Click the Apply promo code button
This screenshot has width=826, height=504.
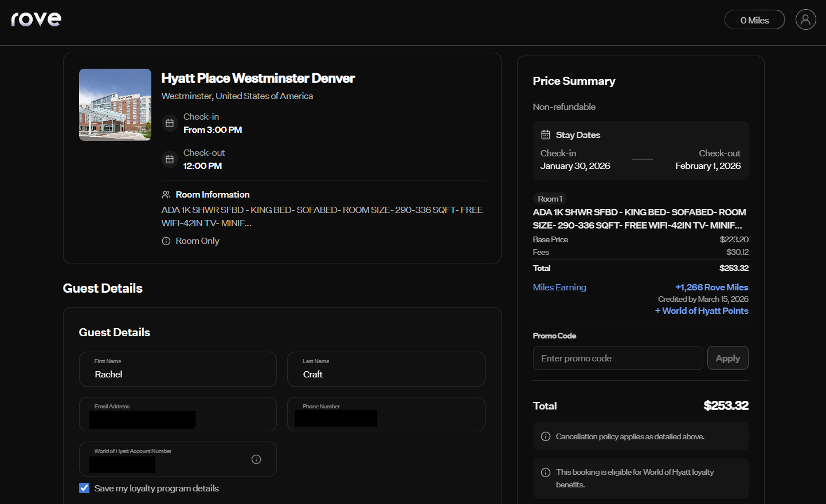pos(727,357)
